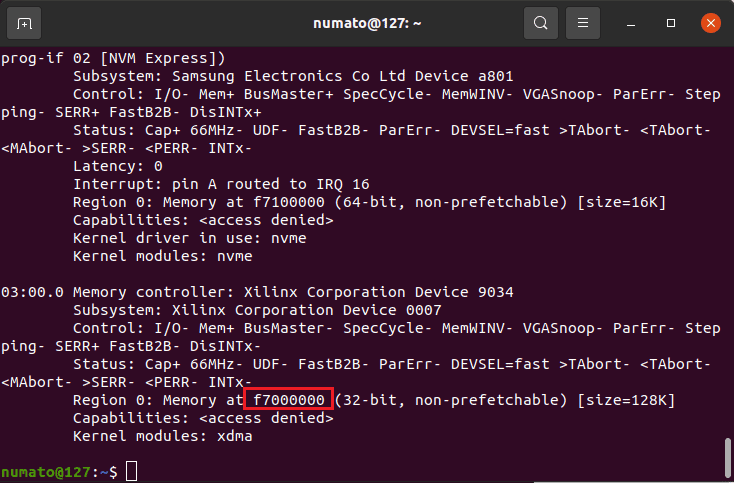
Task: Click the window title numato@127: ~
Action: (366, 22)
